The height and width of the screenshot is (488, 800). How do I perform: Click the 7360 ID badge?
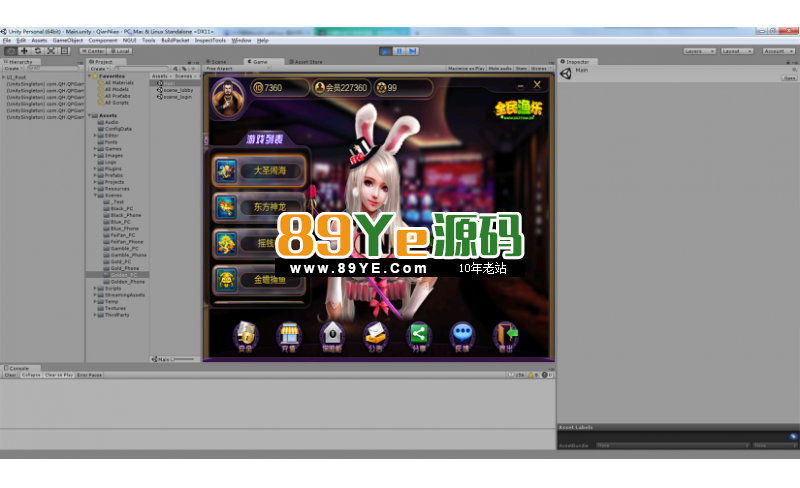[x=279, y=88]
